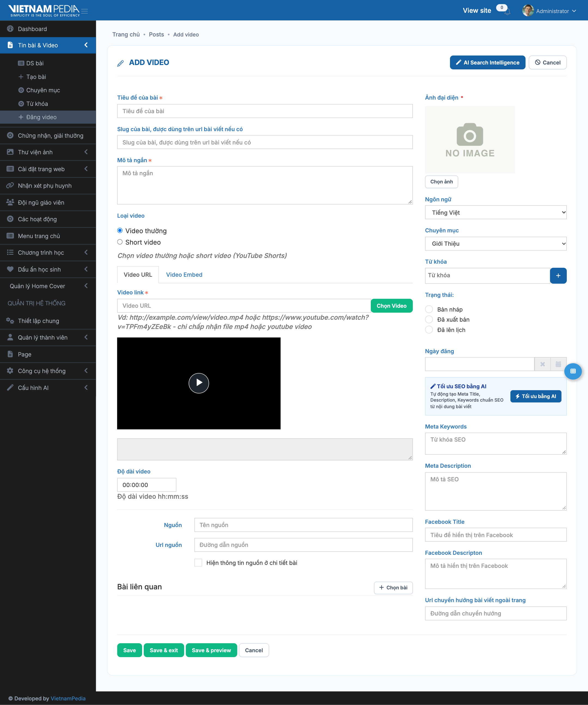This screenshot has width=588, height=705.
Task: Open the calendar picker for Ngày đăng
Action: click(558, 364)
